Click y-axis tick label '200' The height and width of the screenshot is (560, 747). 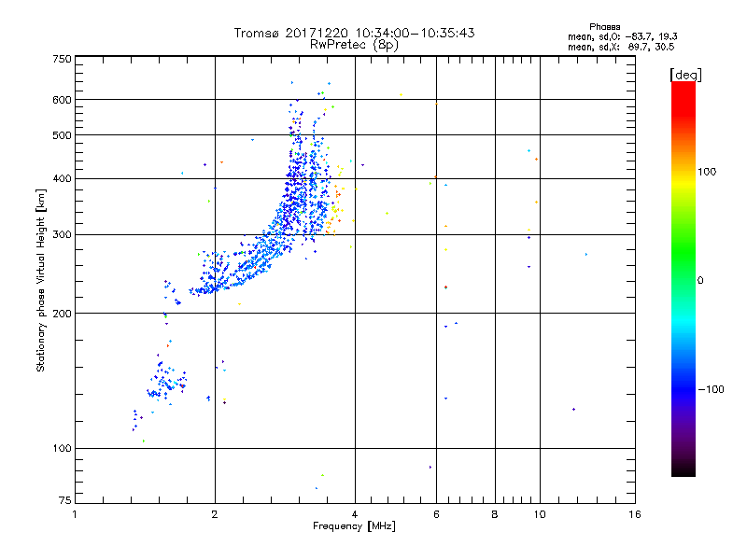(62, 314)
